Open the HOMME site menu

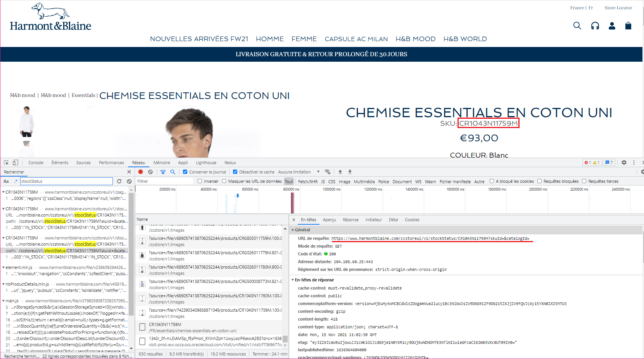tap(270, 39)
